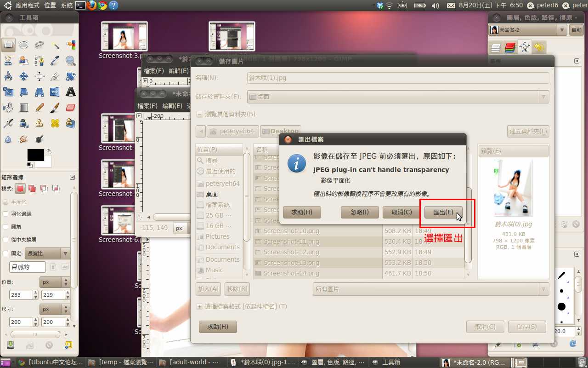The width and height of the screenshot is (588, 368).
Task: Select the Move tool
Action: (24, 76)
